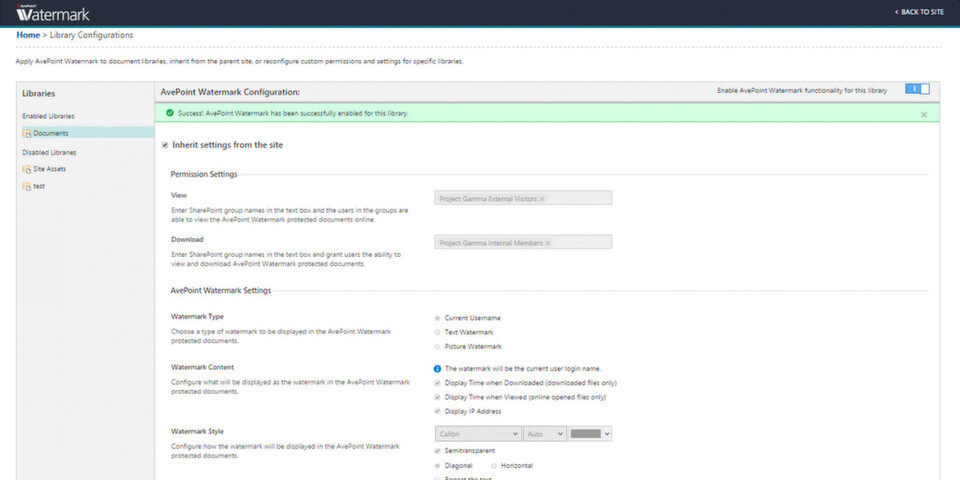This screenshot has height=480, width=960.
Task: Click the Documents library folder icon
Action: [27, 133]
